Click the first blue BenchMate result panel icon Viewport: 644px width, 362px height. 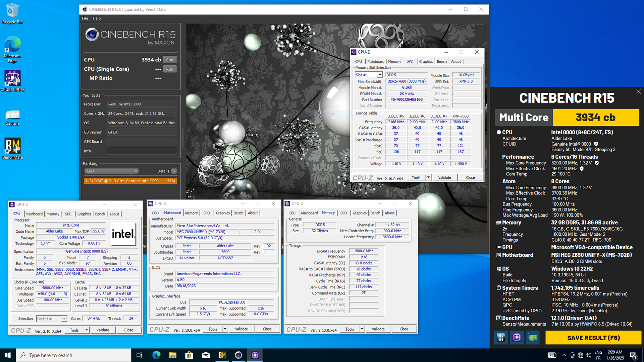pyautogui.click(x=501, y=338)
